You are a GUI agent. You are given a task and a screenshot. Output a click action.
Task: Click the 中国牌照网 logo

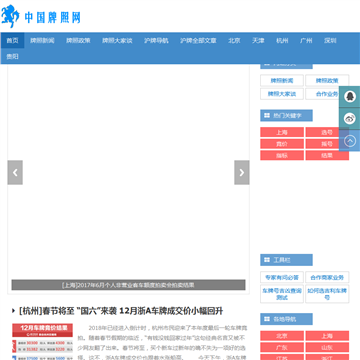(41, 16)
